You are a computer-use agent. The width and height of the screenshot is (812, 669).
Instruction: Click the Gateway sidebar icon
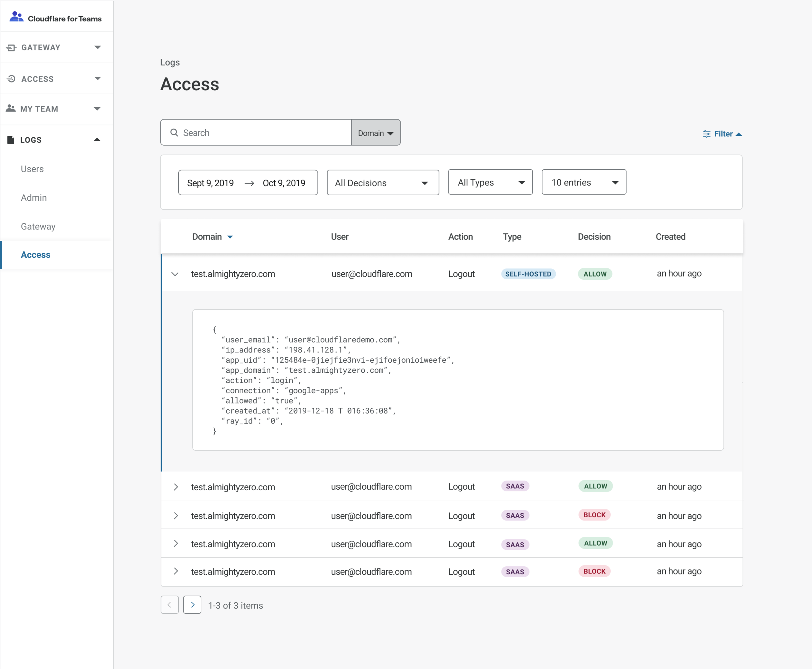click(x=11, y=48)
